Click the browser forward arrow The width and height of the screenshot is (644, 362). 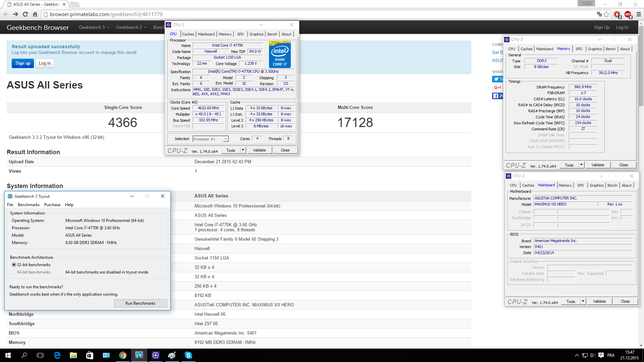pyautogui.click(x=15, y=14)
